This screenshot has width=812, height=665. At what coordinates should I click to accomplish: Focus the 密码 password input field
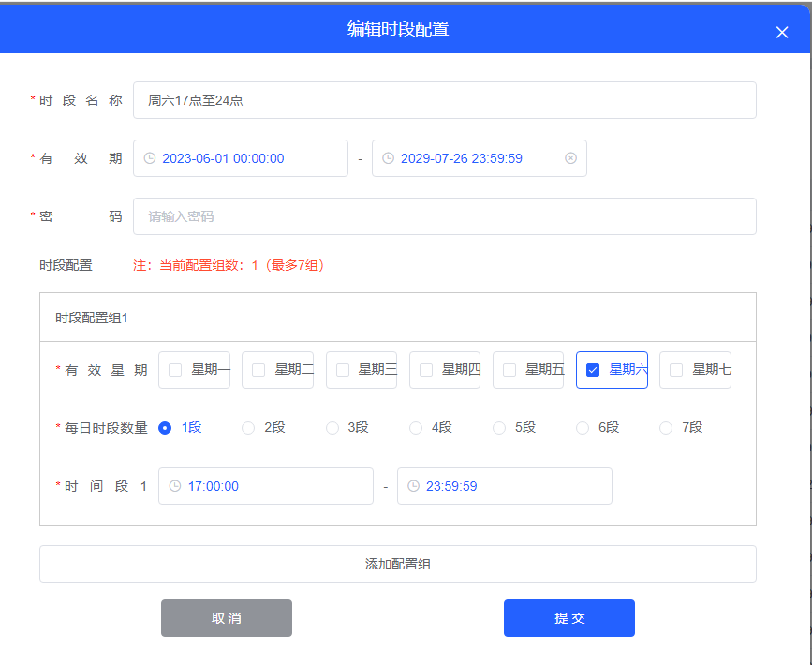click(444, 216)
